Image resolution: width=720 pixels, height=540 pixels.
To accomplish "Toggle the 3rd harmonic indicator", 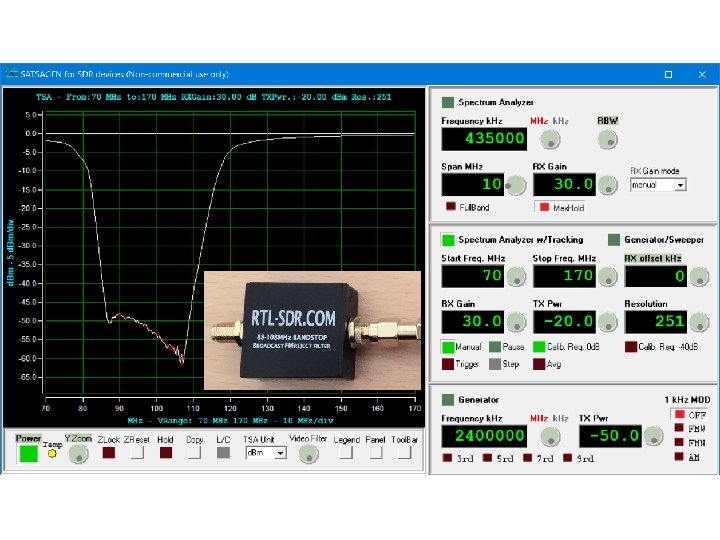I will click(x=447, y=458).
